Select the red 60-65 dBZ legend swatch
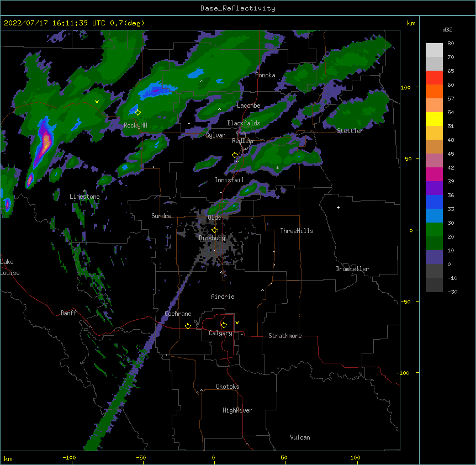Image resolution: width=476 pixels, height=465 pixels. (434, 78)
